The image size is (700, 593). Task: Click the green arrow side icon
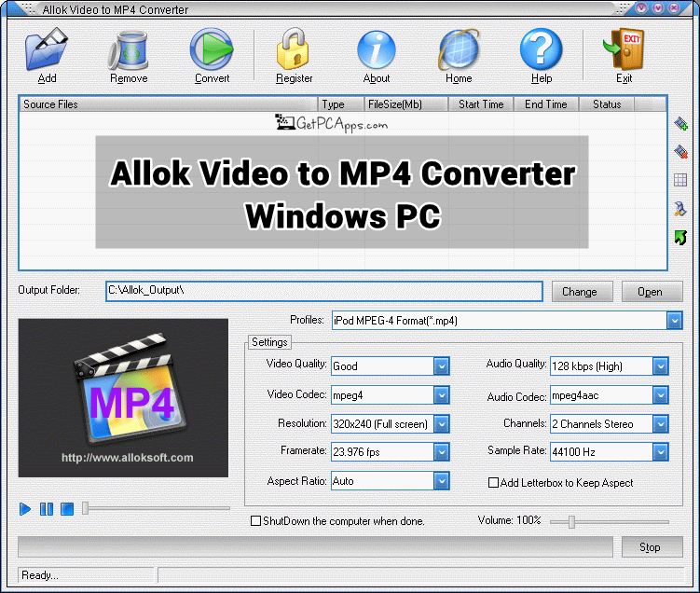click(679, 238)
